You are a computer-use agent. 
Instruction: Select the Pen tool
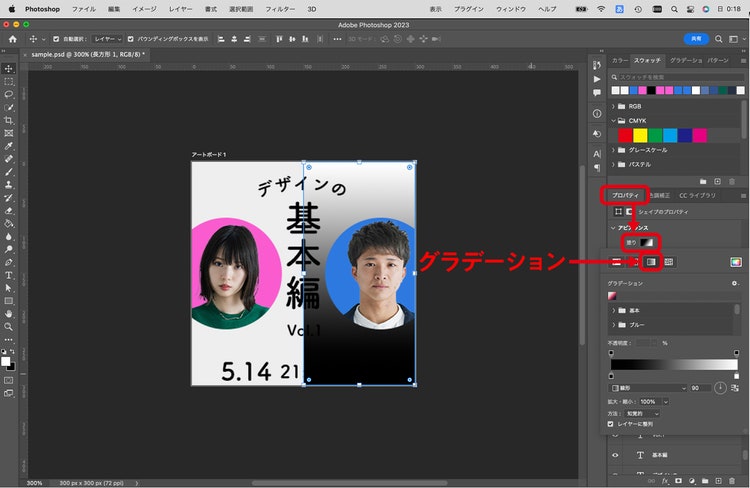(9, 263)
